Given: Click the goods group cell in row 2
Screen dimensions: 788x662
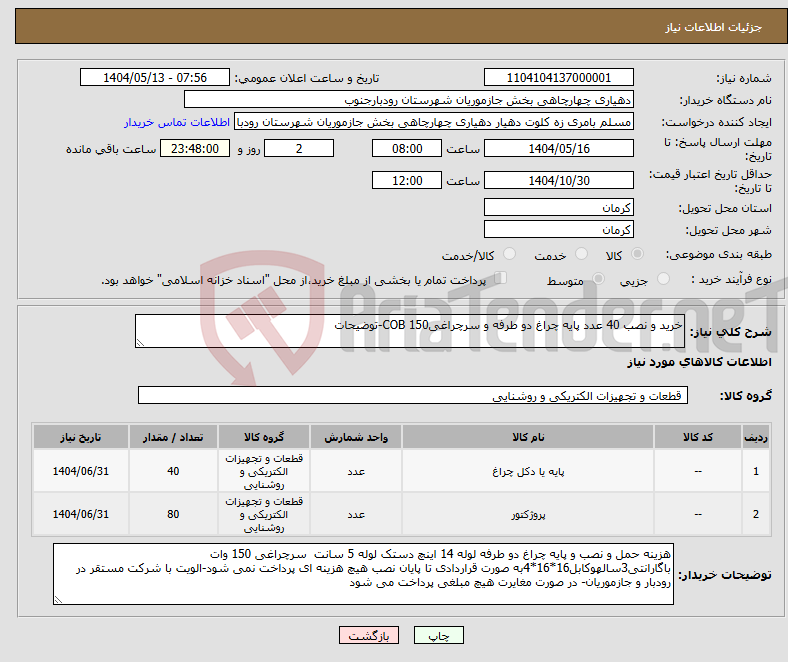Looking at the screenshot, I should click(264, 514).
